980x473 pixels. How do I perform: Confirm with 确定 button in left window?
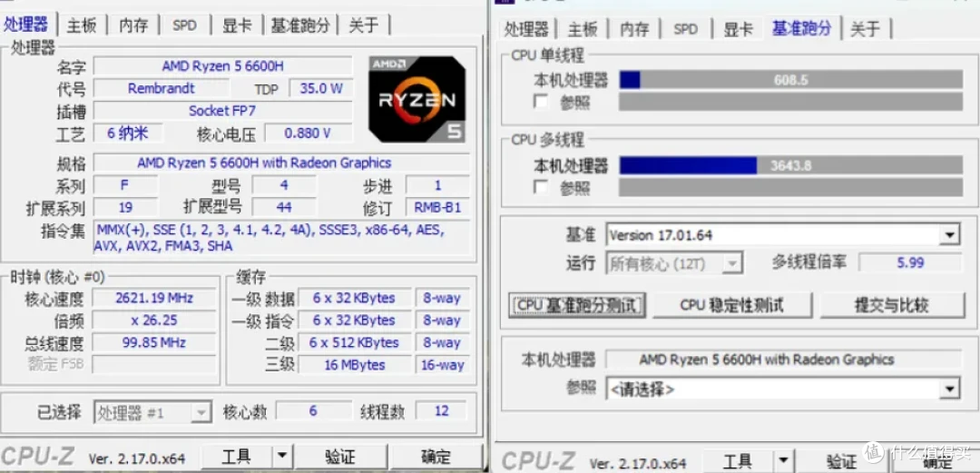436,457
